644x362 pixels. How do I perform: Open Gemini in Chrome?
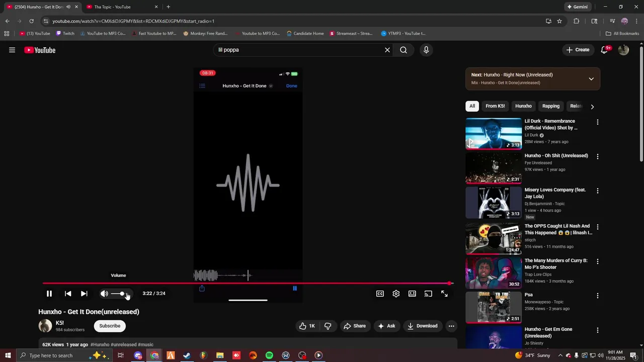click(577, 7)
